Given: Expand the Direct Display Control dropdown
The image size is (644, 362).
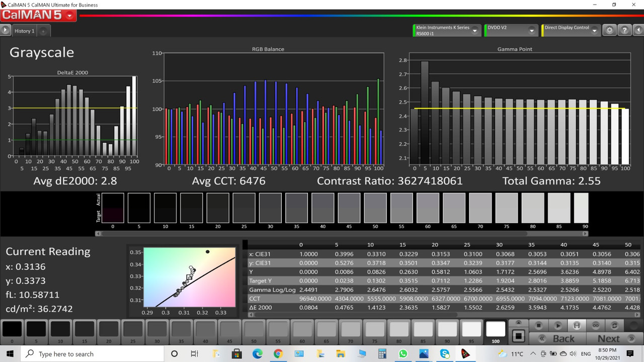Looking at the screenshot, I should pos(594,31).
